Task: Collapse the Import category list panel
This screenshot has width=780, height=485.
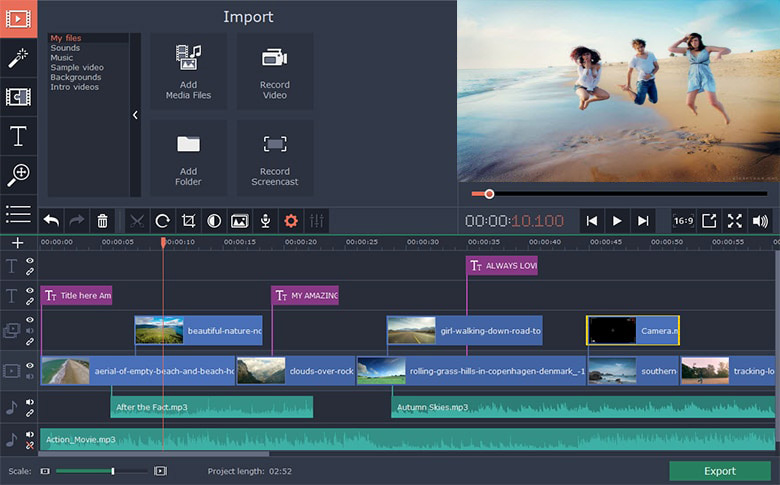Action: coord(135,115)
